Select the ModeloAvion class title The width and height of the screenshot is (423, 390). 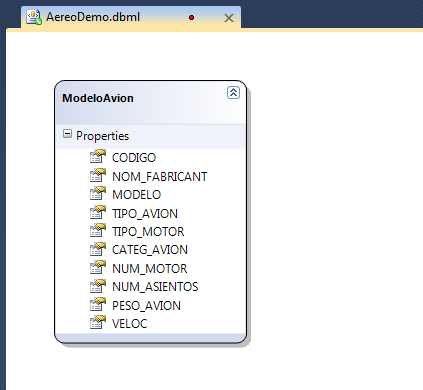tap(98, 98)
